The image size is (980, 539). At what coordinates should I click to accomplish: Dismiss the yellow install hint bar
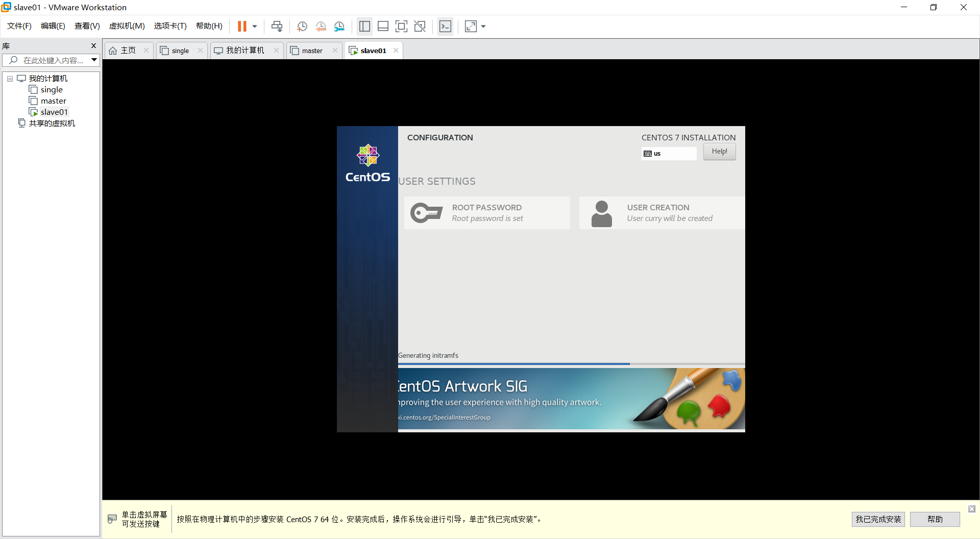pyautogui.click(x=972, y=509)
